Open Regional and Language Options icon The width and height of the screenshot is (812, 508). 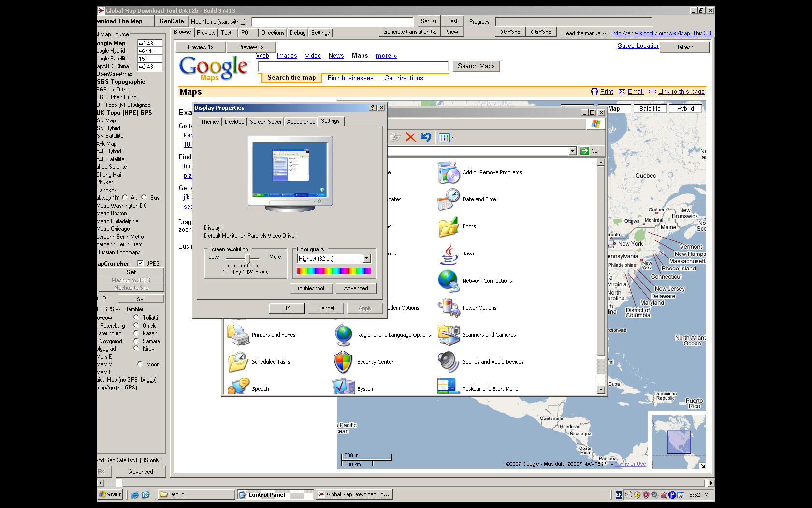coord(343,335)
